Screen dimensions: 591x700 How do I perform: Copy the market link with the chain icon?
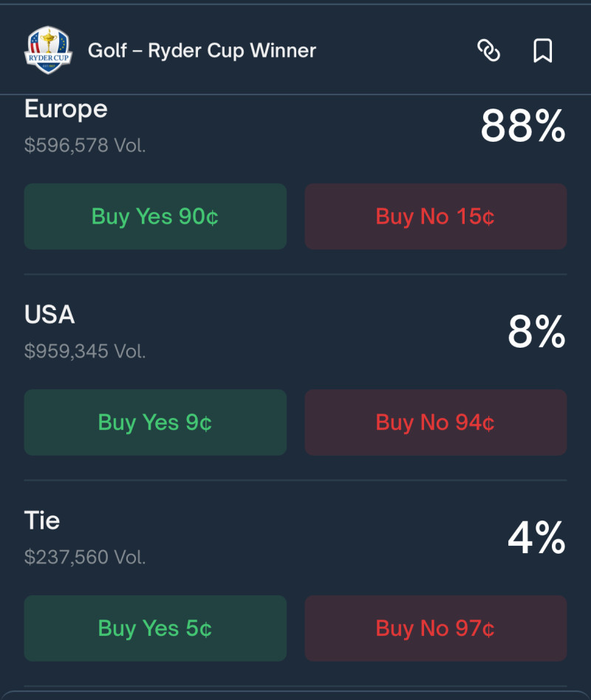[488, 51]
